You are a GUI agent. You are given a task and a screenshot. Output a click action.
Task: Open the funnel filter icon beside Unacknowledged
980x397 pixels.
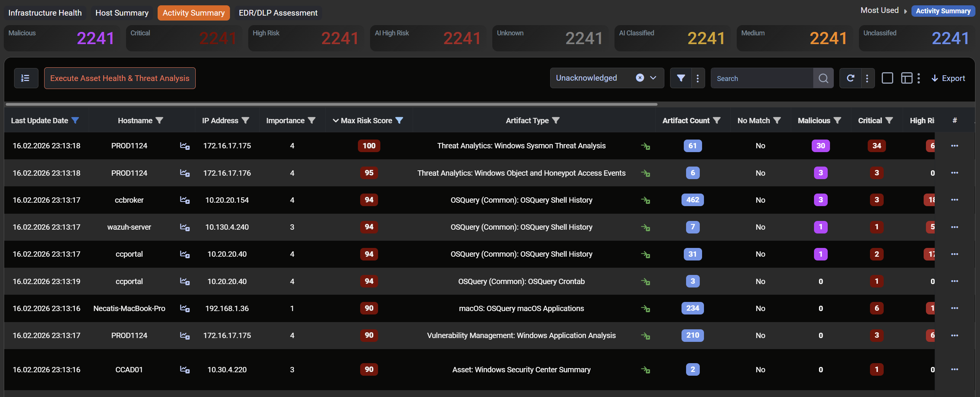click(x=681, y=78)
